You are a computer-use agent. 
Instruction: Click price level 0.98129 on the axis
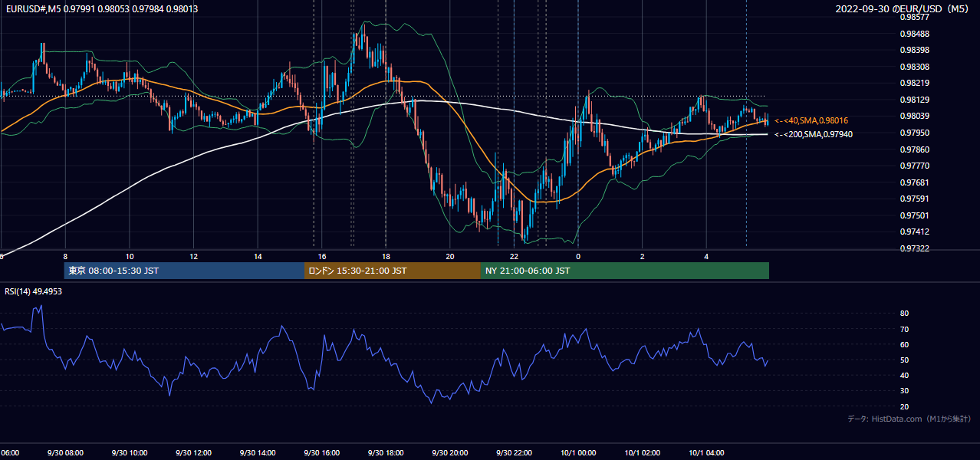[x=915, y=100]
